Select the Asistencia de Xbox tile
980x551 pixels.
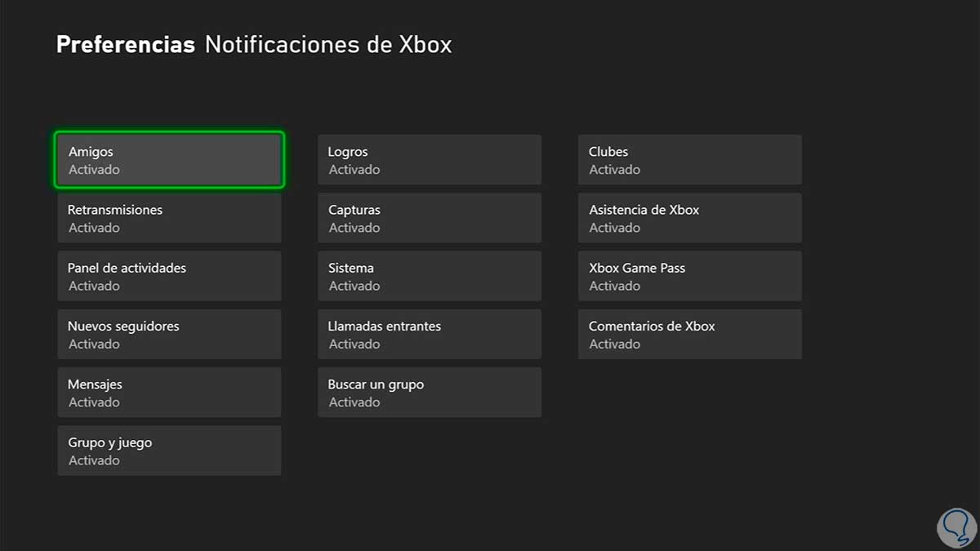(x=690, y=218)
